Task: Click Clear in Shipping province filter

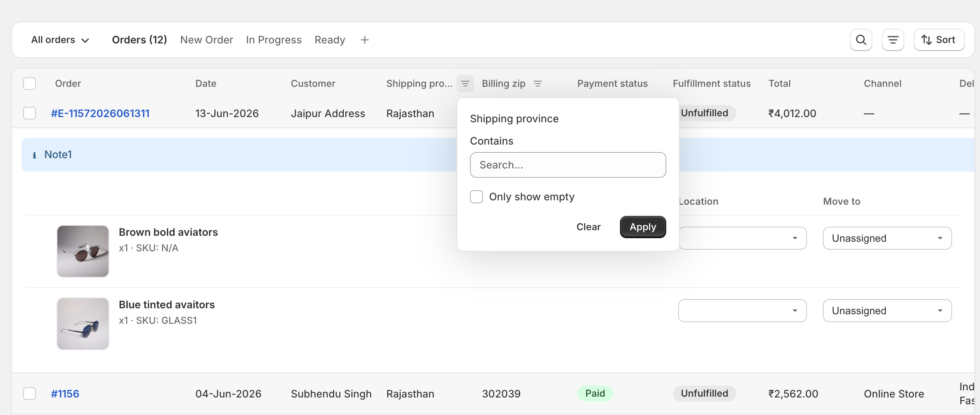Action: pos(588,227)
